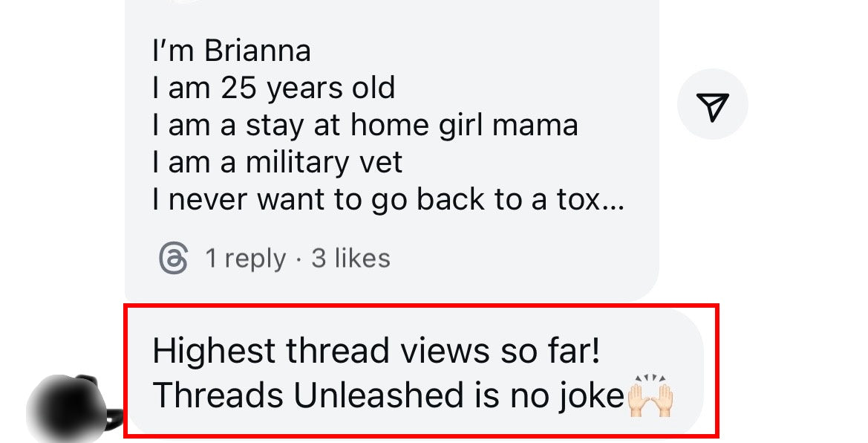The height and width of the screenshot is (443, 868).
Task: Click the word "Highest" in the message bubble
Action: tap(215, 351)
